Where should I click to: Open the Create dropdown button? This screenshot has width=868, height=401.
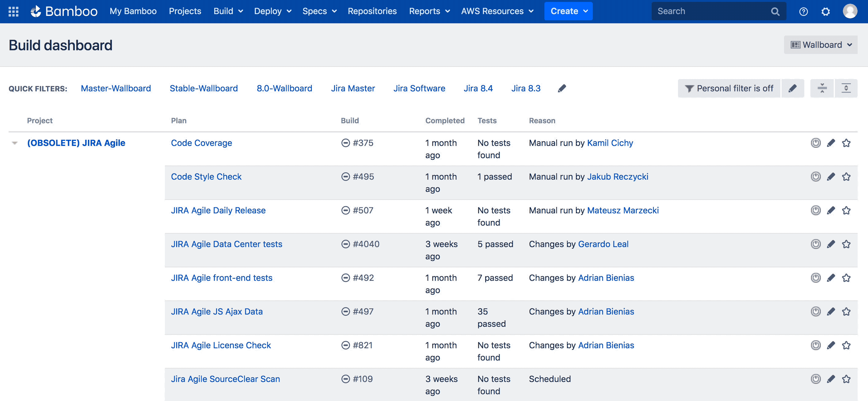pyautogui.click(x=569, y=11)
